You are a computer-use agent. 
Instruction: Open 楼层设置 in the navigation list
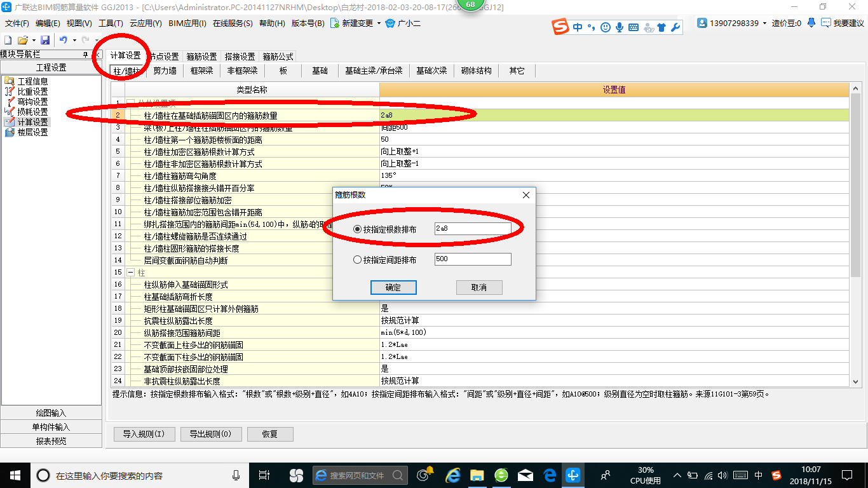(32, 132)
